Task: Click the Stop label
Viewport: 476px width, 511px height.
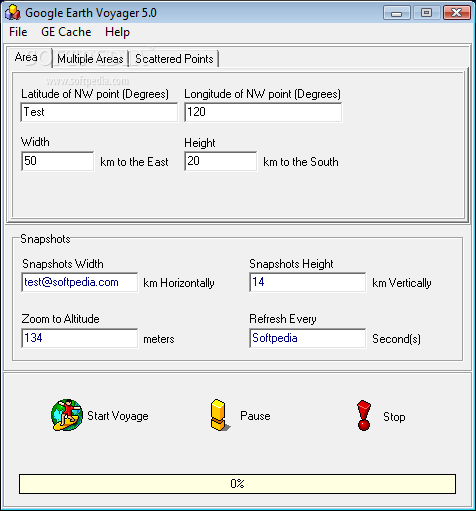Action: 394,417
